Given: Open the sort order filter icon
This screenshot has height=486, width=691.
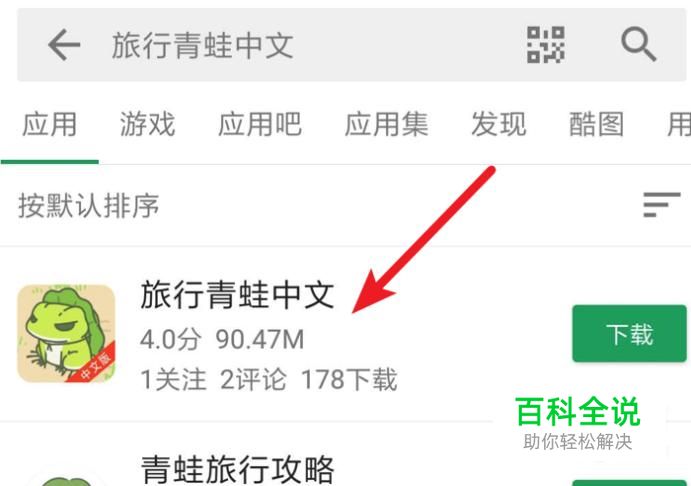Looking at the screenshot, I should click(x=661, y=204).
